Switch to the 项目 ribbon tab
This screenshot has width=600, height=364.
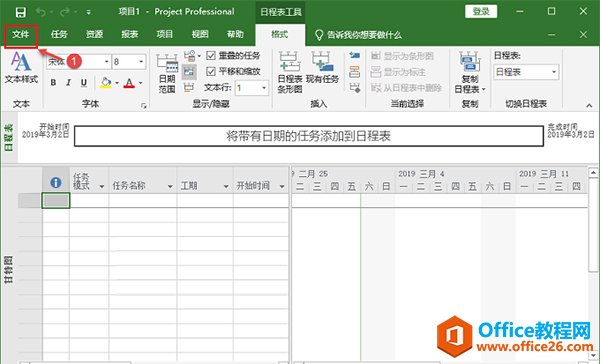tap(165, 34)
